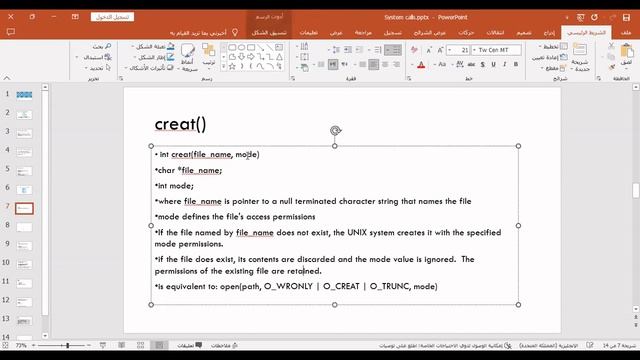Click line spacing icon
The image size is (640, 360).
click(x=336, y=50)
